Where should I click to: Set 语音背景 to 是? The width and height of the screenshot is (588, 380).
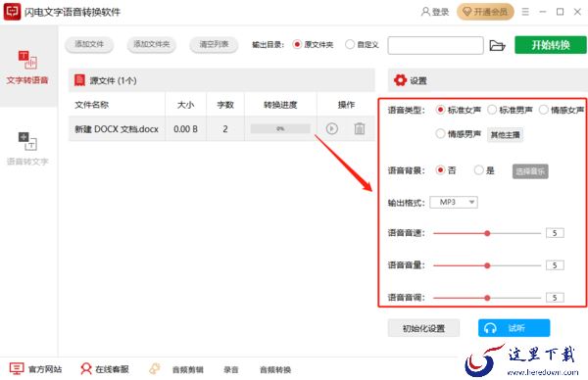[479, 170]
